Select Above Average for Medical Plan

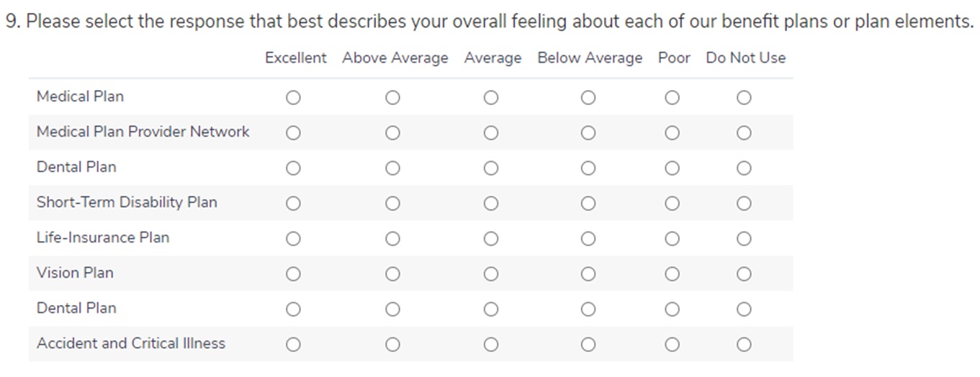(392, 97)
